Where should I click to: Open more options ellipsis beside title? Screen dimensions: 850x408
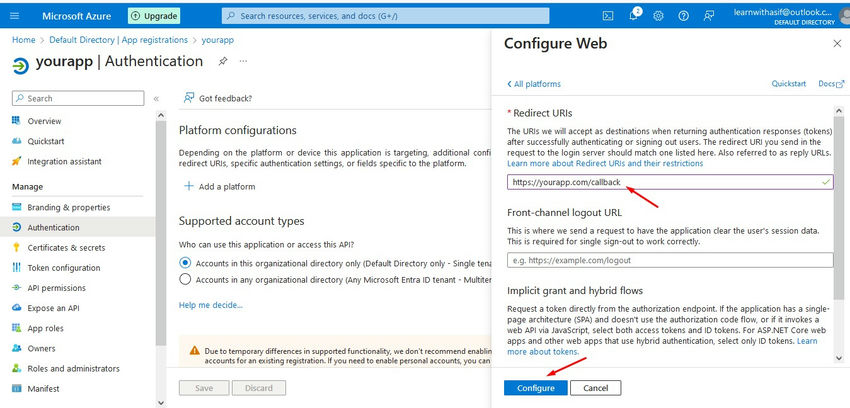pos(243,61)
